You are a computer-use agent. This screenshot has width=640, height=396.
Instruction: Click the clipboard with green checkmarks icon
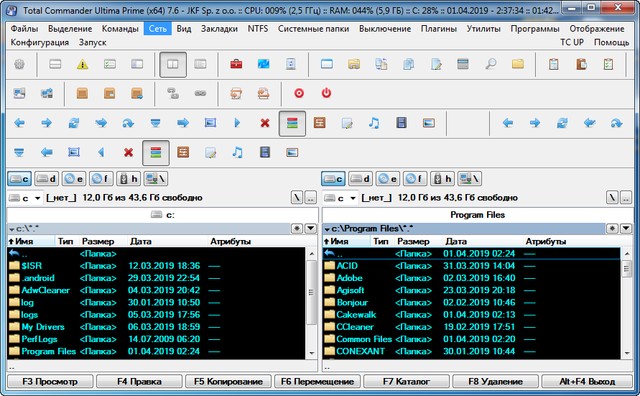tap(608, 64)
